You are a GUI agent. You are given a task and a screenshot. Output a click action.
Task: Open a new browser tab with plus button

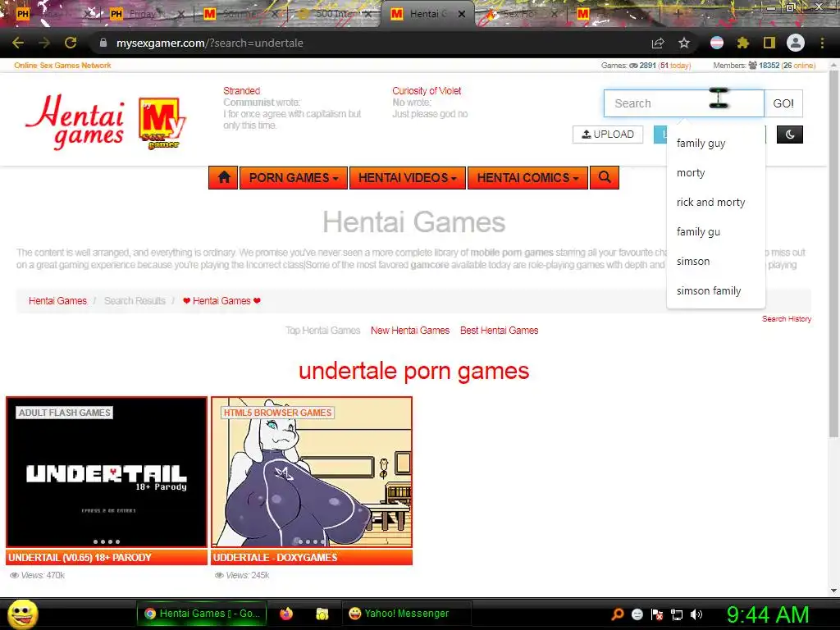[678, 14]
